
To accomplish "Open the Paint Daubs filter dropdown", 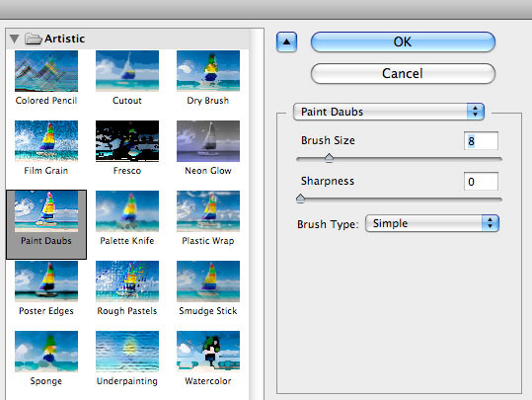I will pos(389,112).
